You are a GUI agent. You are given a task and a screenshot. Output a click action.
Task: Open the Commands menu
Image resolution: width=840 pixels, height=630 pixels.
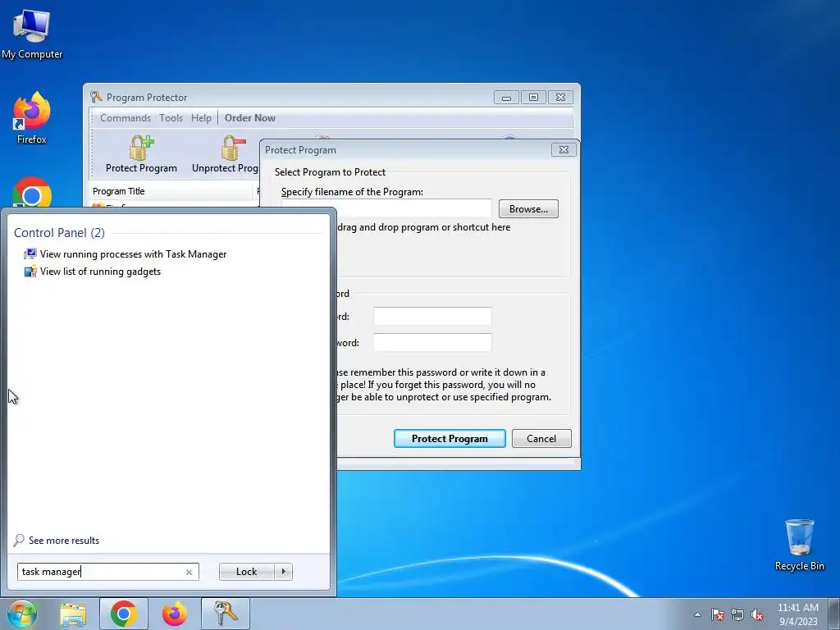[126, 118]
